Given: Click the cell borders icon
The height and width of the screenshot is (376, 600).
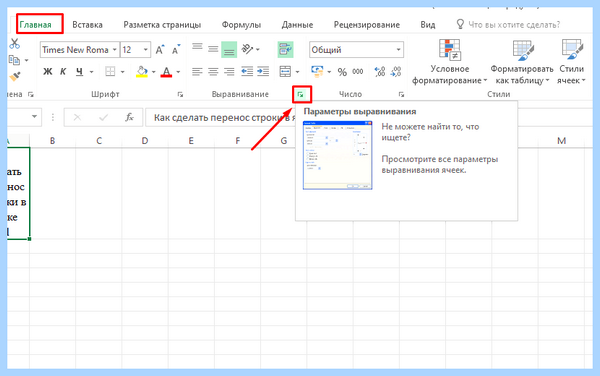Looking at the screenshot, I should pos(110,72).
